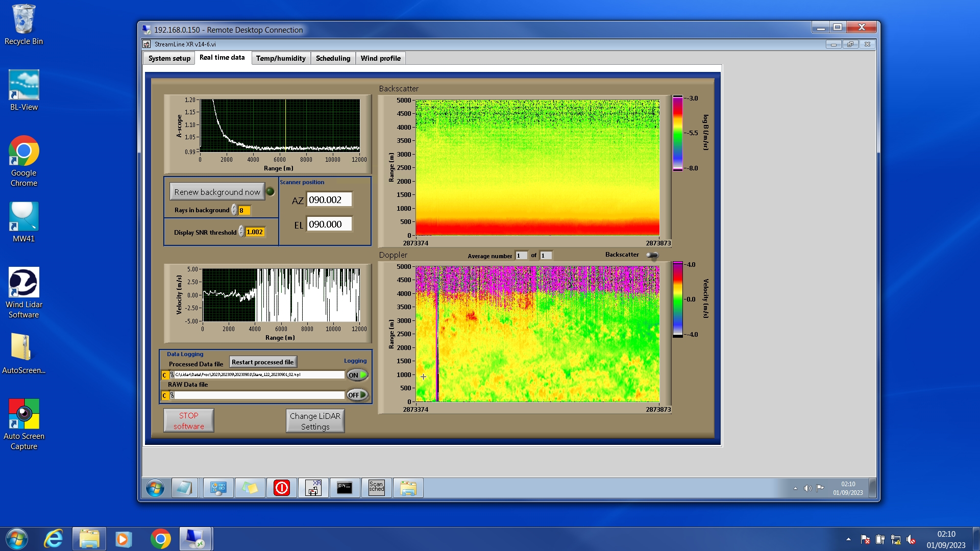The width and height of the screenshot is (980, 551).
Task: Adjust Display SNR threshold stepper arrows
Action: pos(241,232)
